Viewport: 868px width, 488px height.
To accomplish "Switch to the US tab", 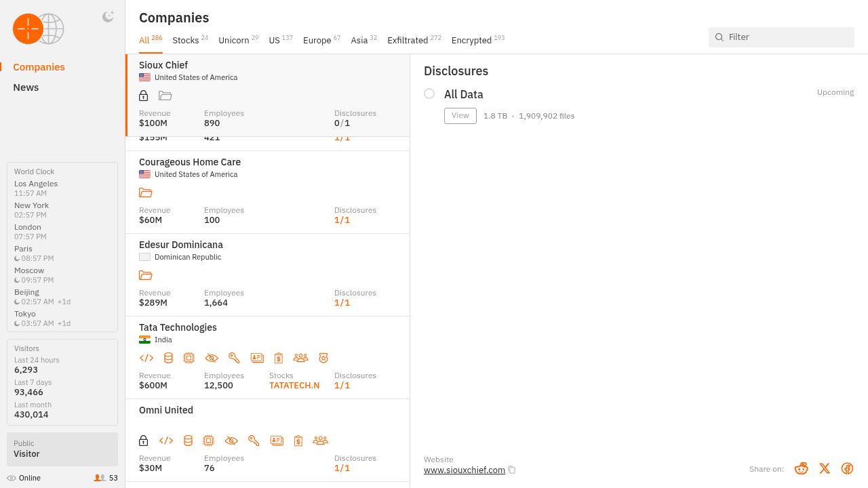I will (x=281, y=40).
